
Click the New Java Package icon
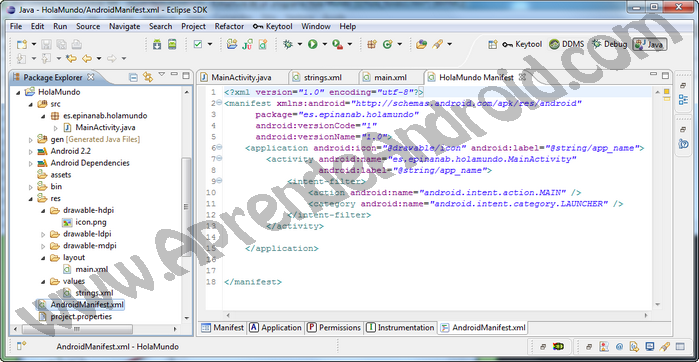pyautogui.click(x=371, y=44)
